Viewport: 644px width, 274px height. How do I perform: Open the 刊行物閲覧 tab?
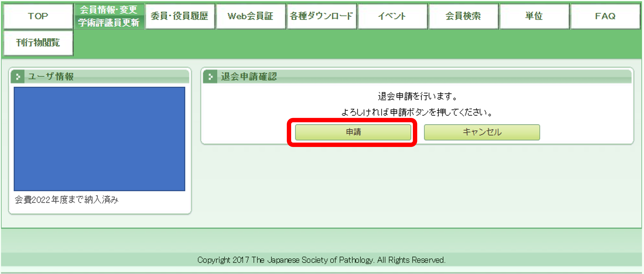click(x=38, y=43)
